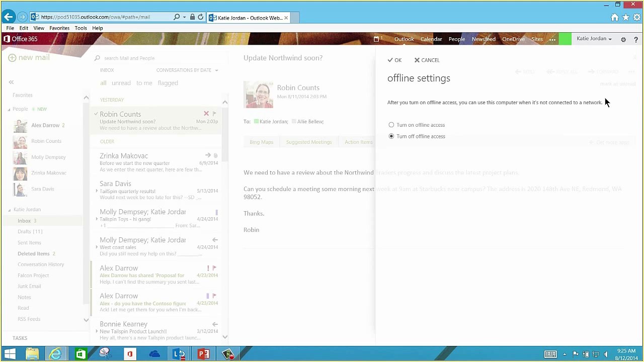Collapse the Favorites scroll up arrow
This screenshot has height=362, width=644.
(x=86, y=98)
